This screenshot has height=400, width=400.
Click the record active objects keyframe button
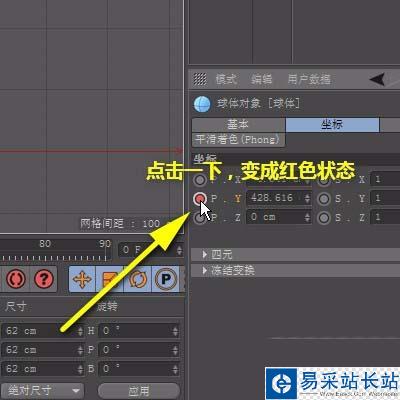(15, 279)
